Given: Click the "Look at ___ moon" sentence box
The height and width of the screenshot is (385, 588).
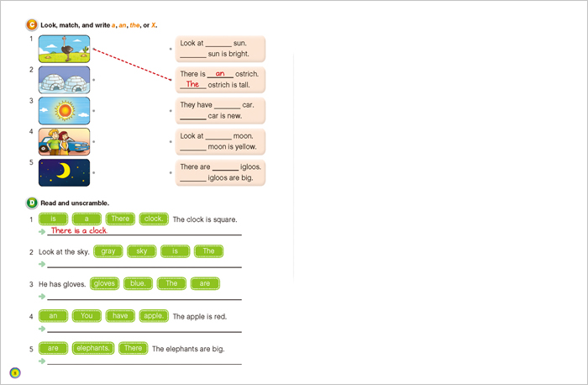Looking at the screenshot, I should [220, 141].
